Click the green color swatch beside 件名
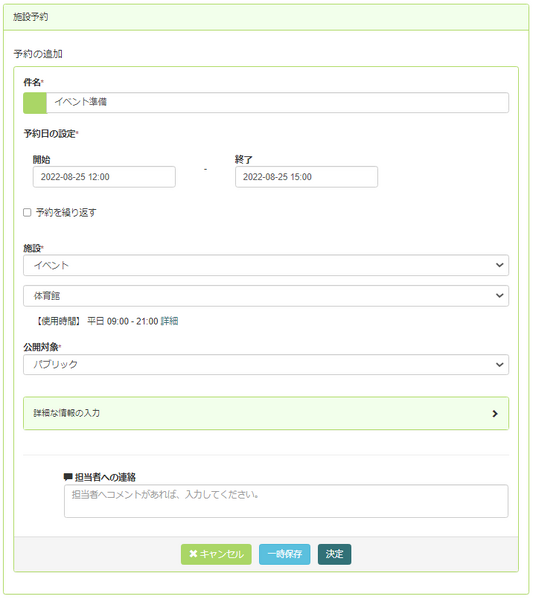Image resolution: width=533 pixels, height=599 pixels. click(x=35, y=103)
